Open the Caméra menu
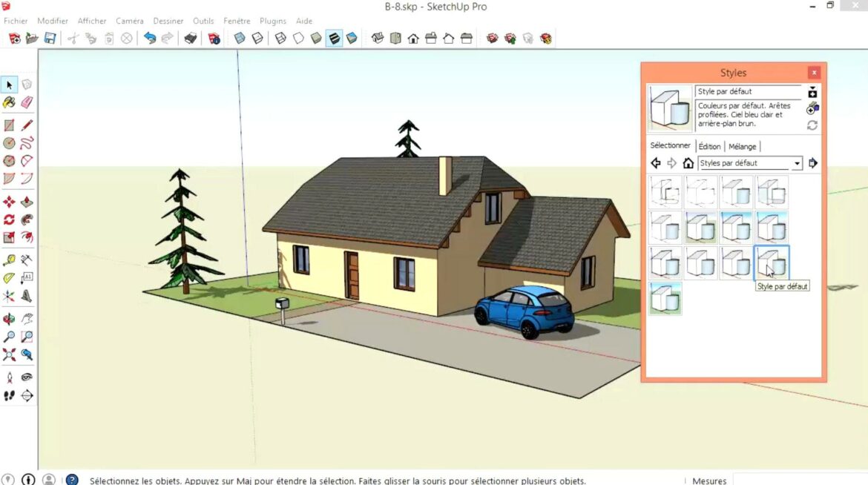This screenshot has height=485, width=868. pyautogui.click(x=129, y=21)
